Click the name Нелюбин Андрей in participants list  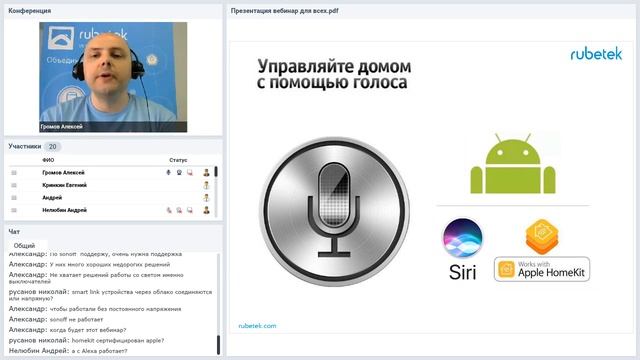[64, 210]
